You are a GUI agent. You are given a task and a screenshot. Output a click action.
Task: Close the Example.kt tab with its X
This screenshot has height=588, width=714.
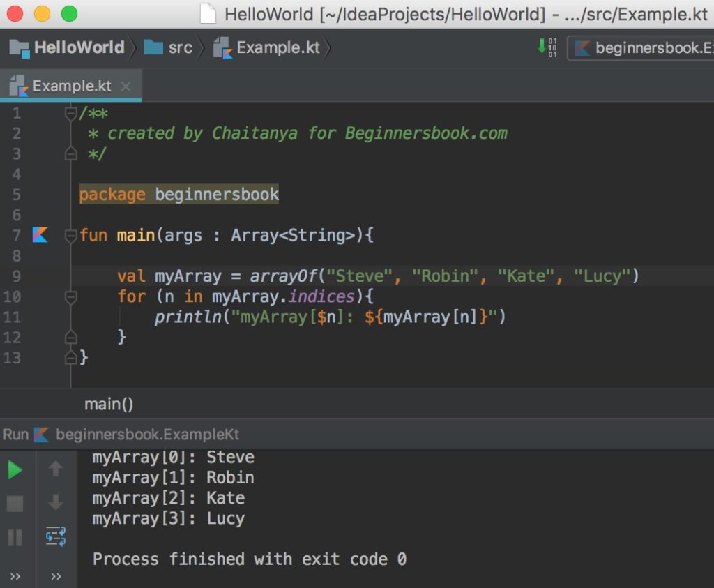(x=125, y=86)
